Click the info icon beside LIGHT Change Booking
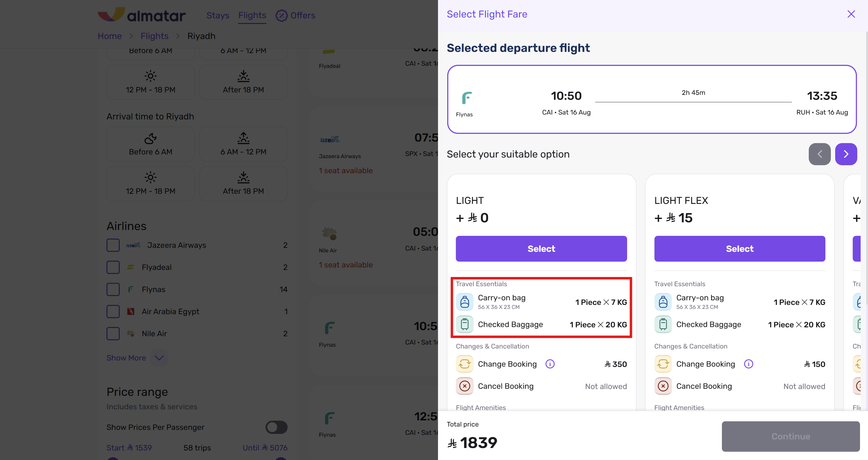 (550, 364)
